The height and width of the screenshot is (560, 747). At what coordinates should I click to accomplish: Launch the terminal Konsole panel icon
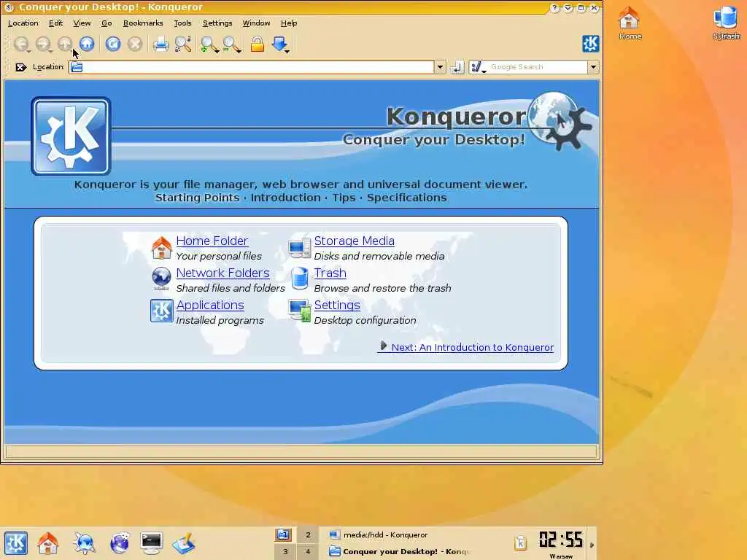click(152, 542)
